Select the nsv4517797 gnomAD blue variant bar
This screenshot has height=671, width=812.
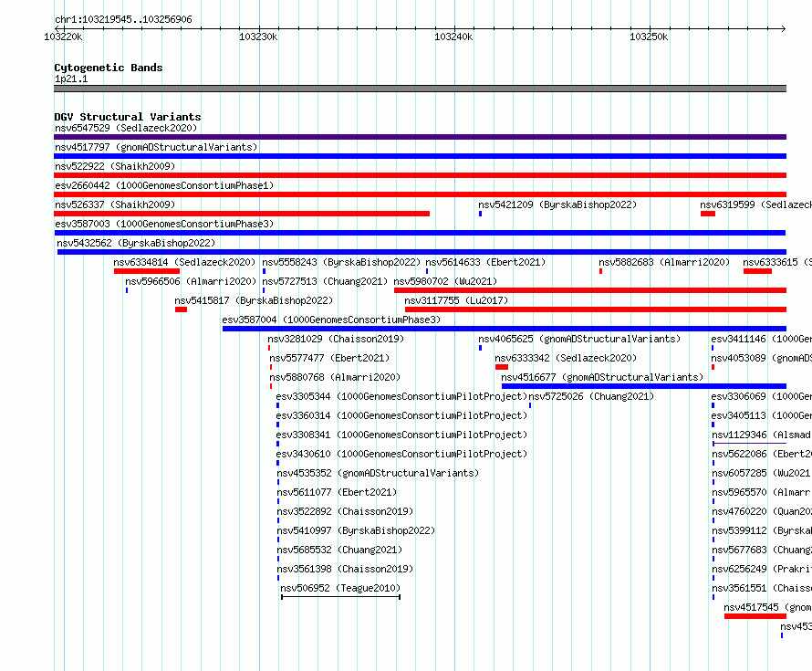(x=420, y=156)
